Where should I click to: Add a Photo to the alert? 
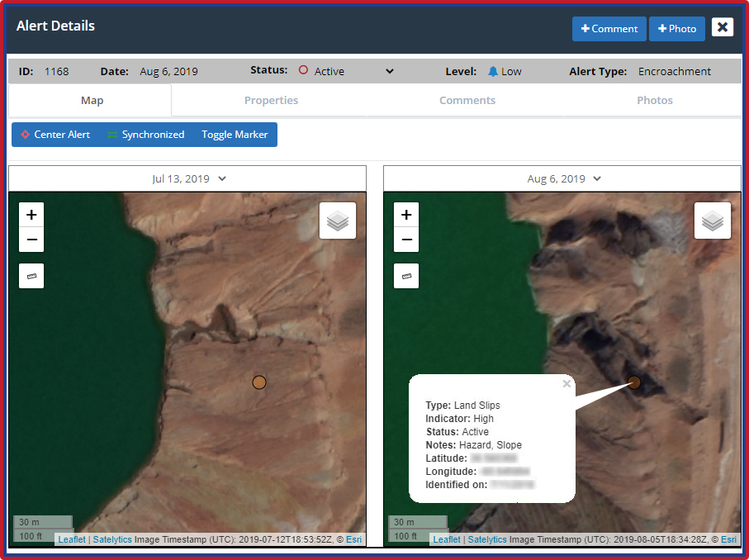676,29
